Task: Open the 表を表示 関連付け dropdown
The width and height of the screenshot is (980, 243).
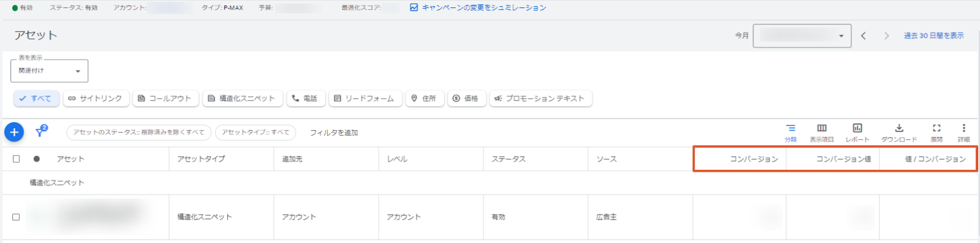Action: [x=49, y=71]
